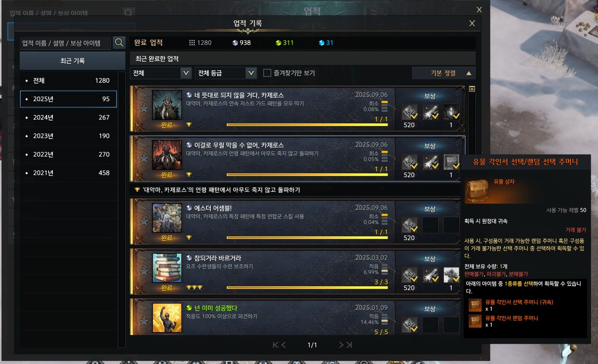
Task: Click the search field '업적 이름 / 설명 / 보상 아이템'
Action: pos(66,43)
